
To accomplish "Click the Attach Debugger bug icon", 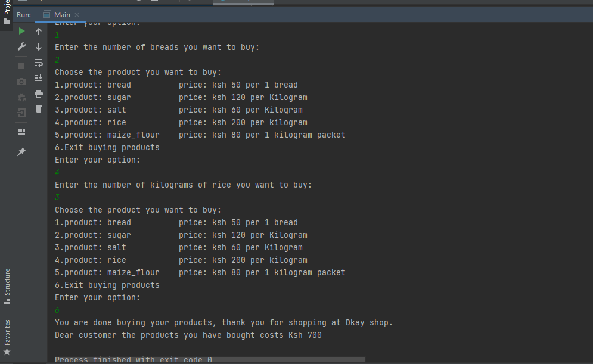I will point(22,97).
